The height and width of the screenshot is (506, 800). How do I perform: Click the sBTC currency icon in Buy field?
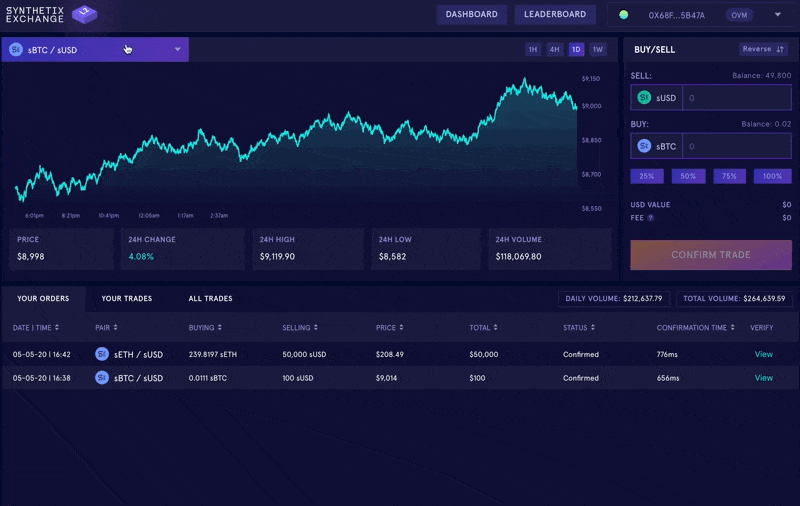644,146
